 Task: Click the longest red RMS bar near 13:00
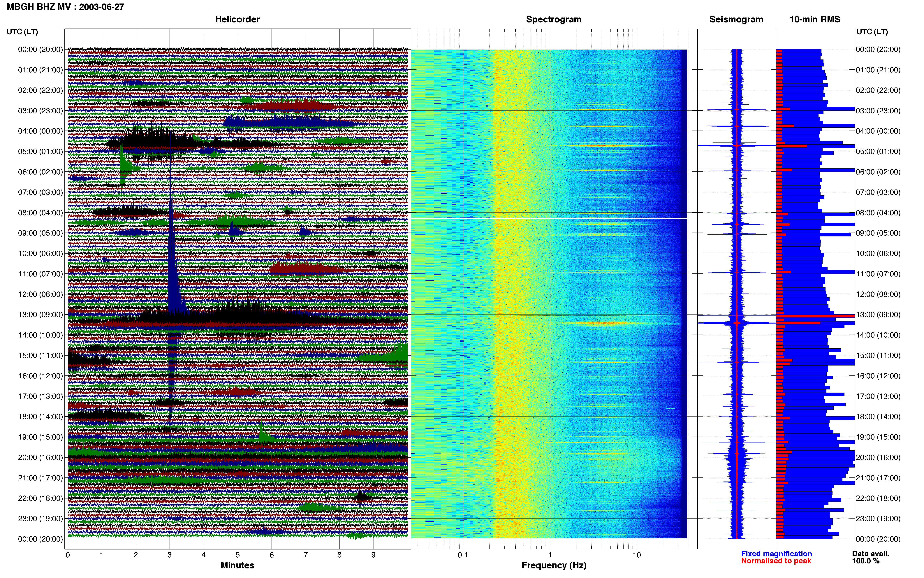tap(816, 316)
